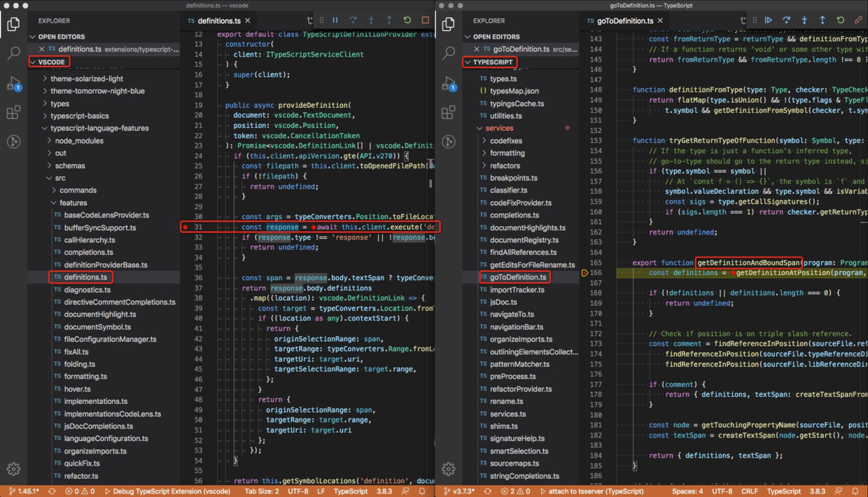The image size is (868, 497).
Task: Open completions.ts in the features folder
Action: (x=88, y=252)
